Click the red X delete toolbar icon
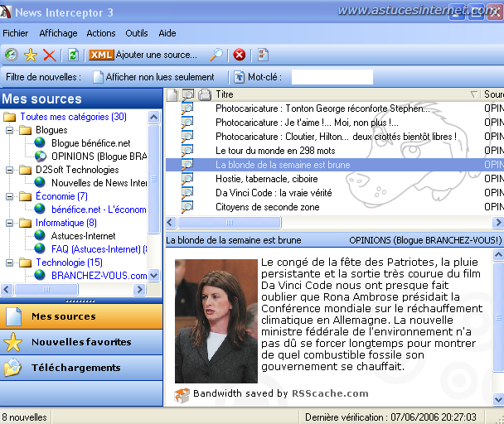This screenshot has height=424, width=504. [49, 55]
